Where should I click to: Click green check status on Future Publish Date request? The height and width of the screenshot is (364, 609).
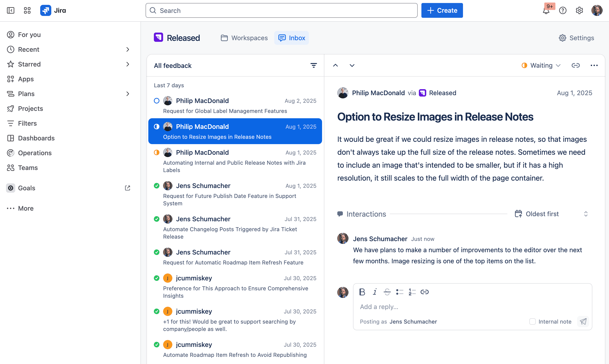157,186
